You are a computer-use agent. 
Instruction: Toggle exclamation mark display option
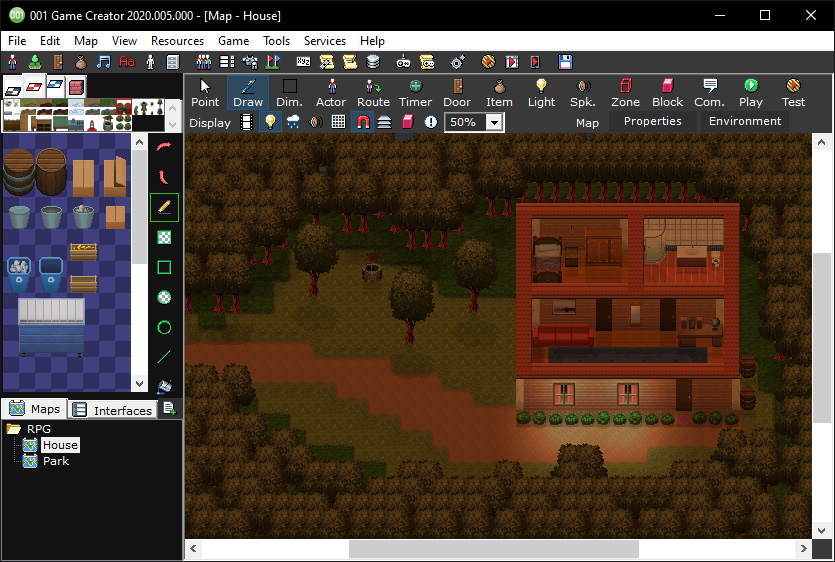[431, 123]
